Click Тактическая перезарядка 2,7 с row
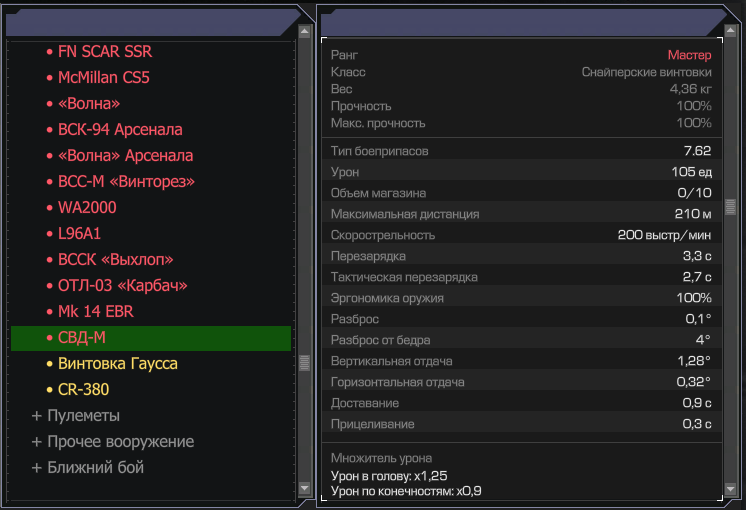The width and height of the screenshot is (746, 510). [x=521, y=276]
